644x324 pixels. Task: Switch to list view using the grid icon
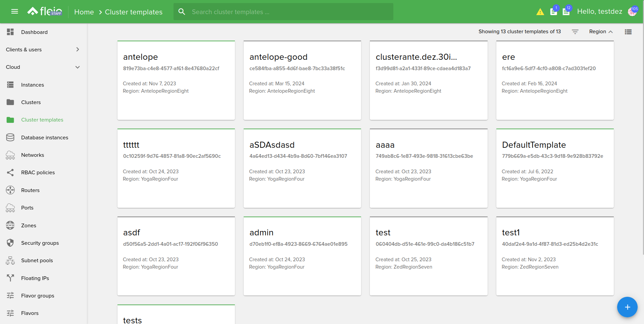point(628,32)
